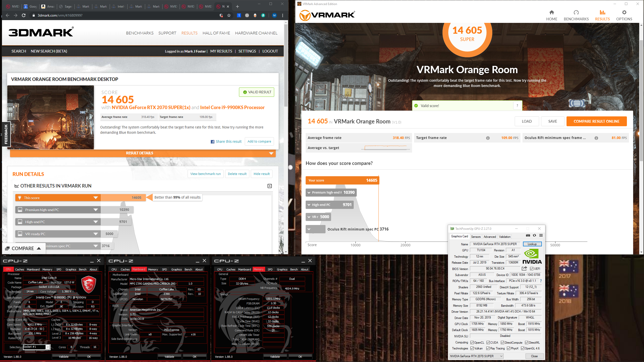644x362 pixels.
Task: Click Add to compare button
Action: pos(259,142)
